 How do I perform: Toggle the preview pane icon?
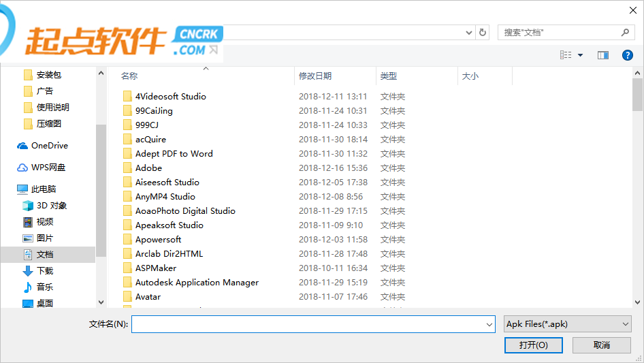pyautogui.click(x=603, y=55)
